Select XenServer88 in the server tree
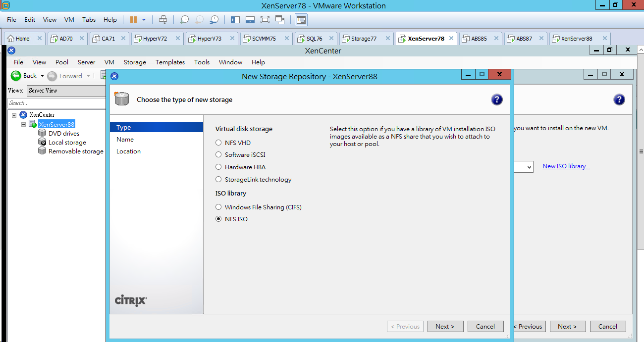 (x=56, y=124)
